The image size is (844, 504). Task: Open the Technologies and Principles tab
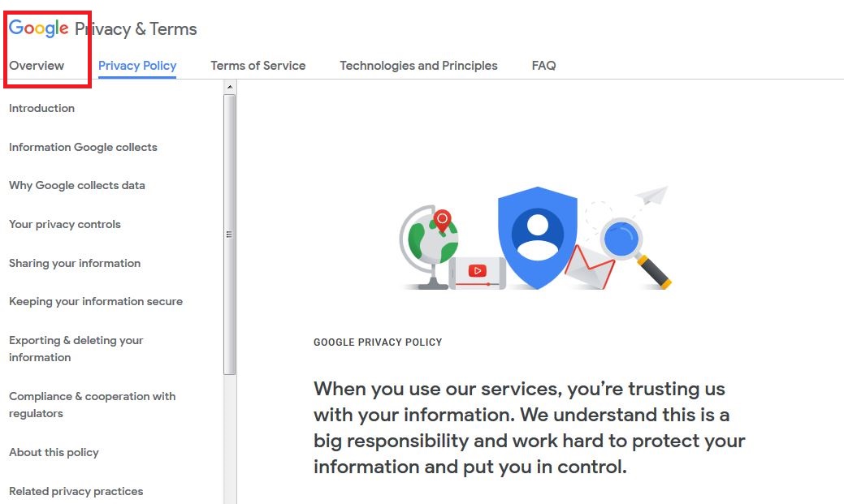coord(418,66)
